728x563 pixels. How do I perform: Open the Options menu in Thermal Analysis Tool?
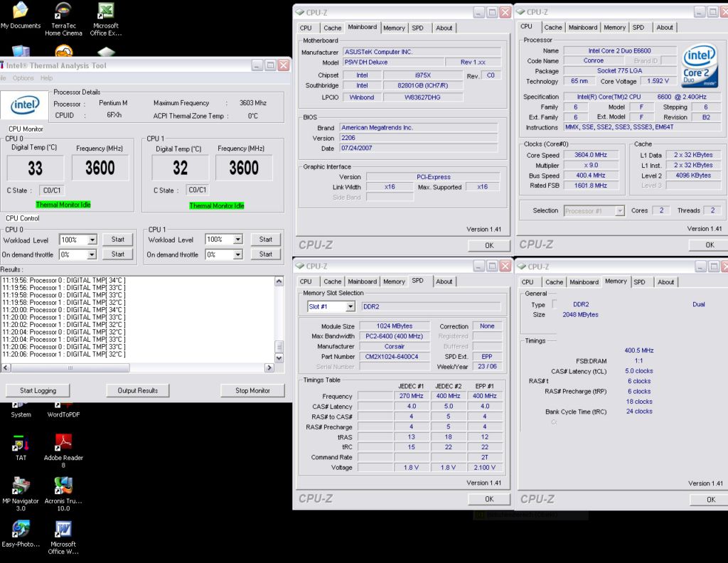point(23,78)
